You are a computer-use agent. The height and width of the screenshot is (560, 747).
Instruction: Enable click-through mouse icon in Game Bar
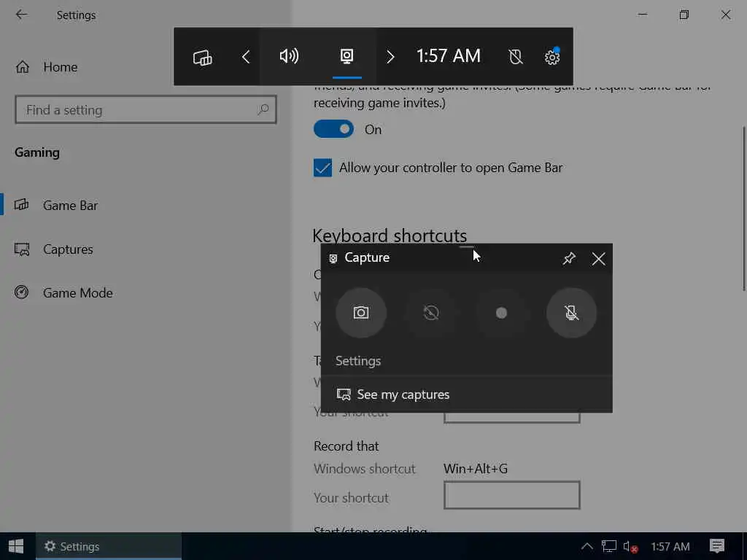pos(516,57)
